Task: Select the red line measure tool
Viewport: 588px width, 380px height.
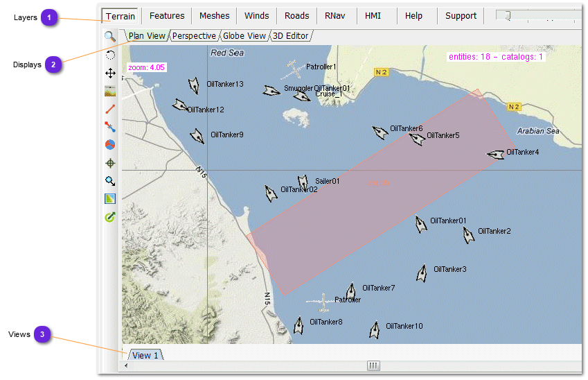Action: coord(110,109)
